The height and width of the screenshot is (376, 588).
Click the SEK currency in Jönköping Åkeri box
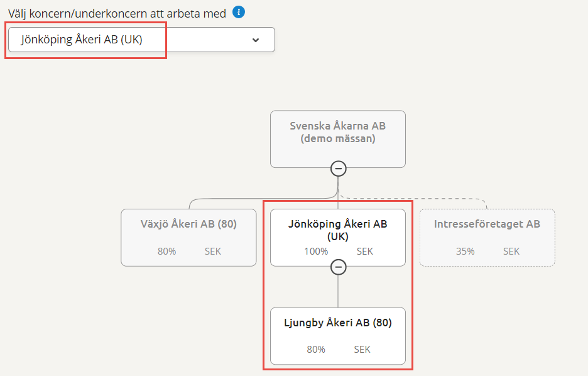coord(365,252)
